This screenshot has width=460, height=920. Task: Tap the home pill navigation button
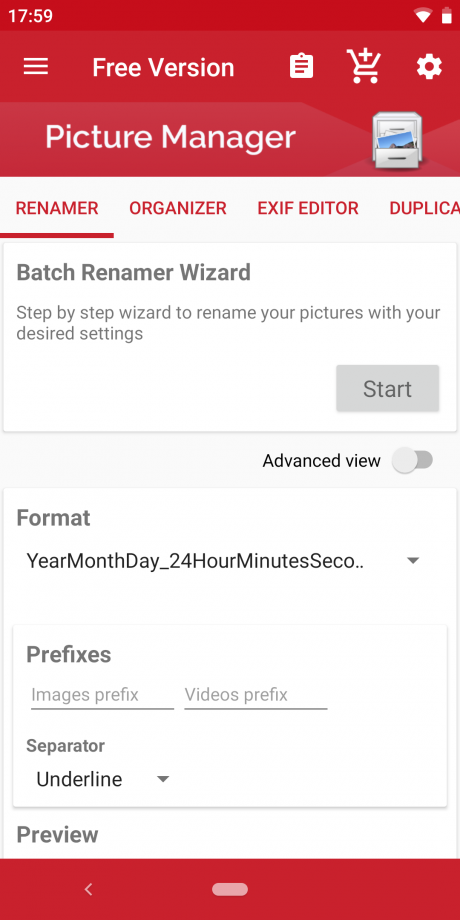(x=230, y=889)
